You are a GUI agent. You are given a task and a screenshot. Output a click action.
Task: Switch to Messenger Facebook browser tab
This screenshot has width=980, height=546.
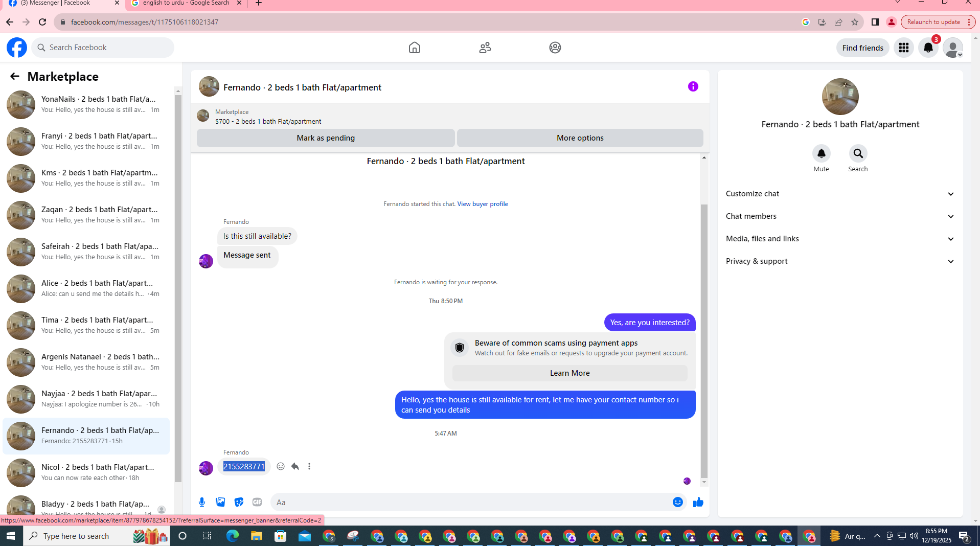click(x=63, y=3)
